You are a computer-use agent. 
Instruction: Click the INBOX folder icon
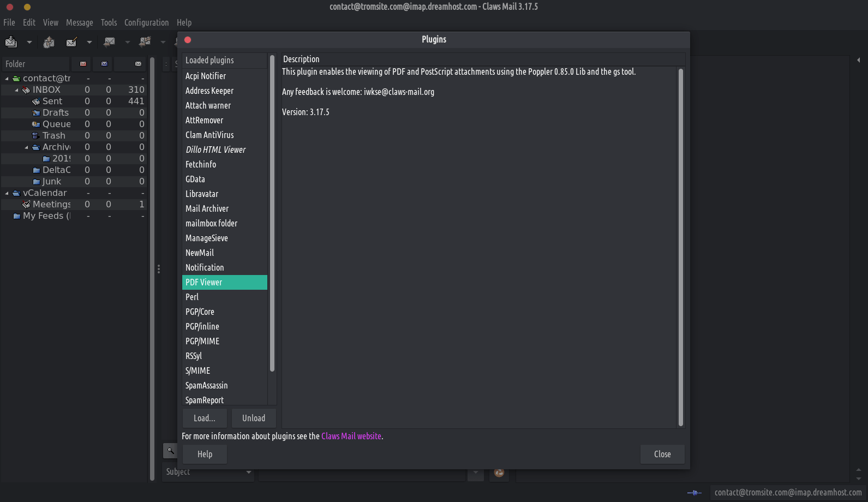tap(26, 90)
